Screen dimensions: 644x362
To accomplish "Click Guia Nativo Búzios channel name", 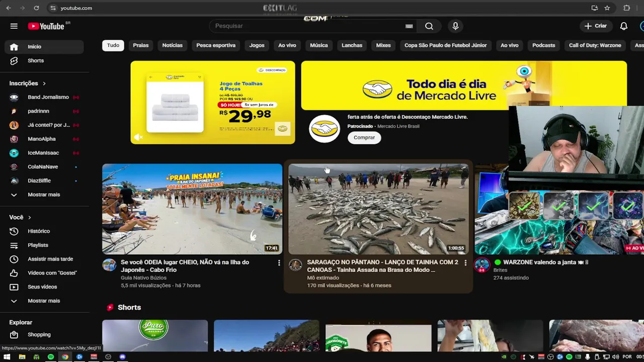I will coord(143,278).
